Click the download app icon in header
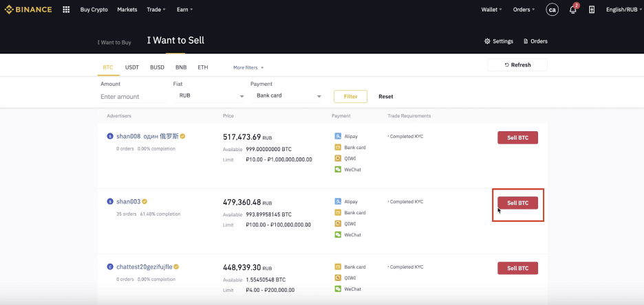 click(592, 10)
